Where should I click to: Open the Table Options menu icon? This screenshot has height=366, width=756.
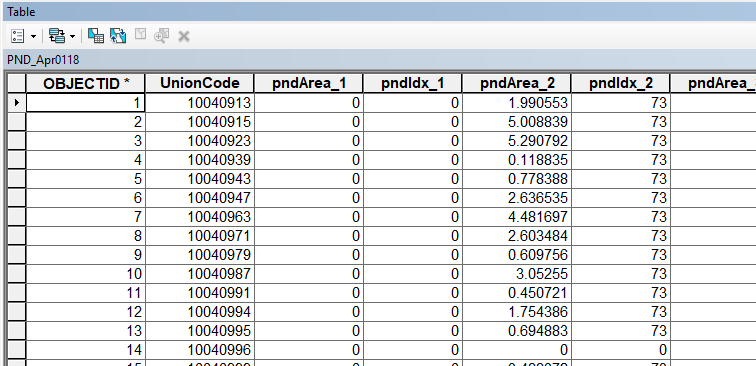point(17,36)
